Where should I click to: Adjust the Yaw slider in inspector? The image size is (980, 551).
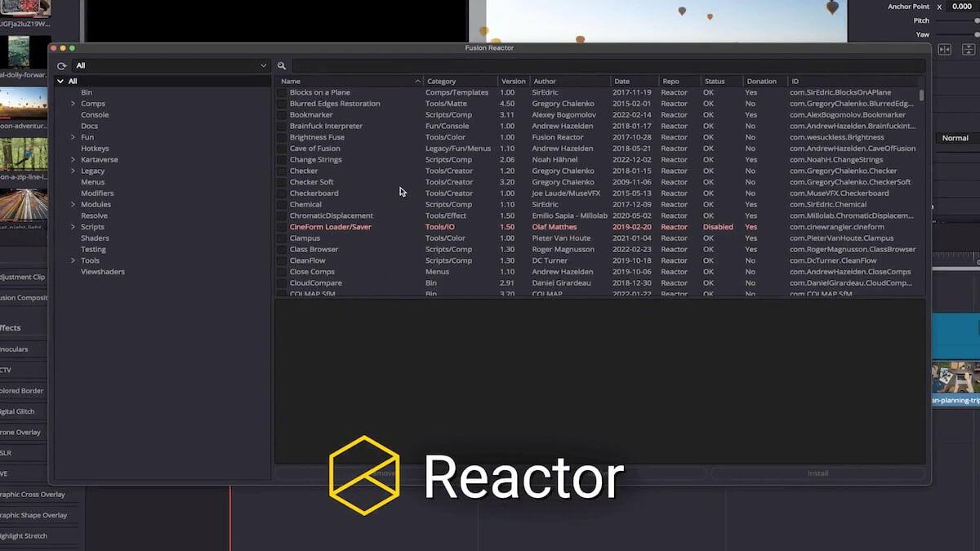coord(977,34)
